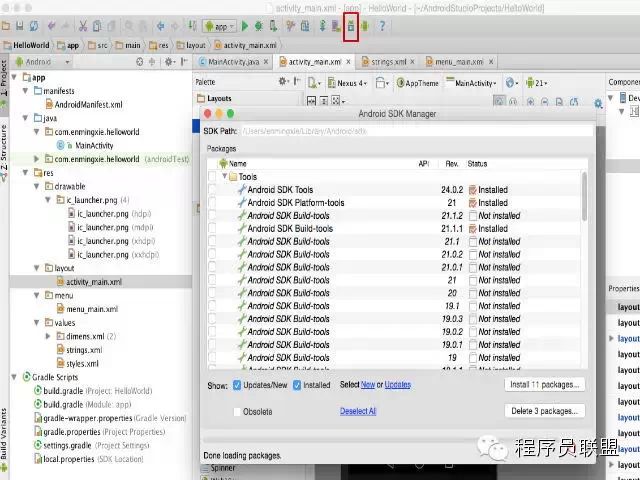Check the Android SDK Tools row checkbox
The width and height of the screenshot is (640, 480).
point(212,190)
